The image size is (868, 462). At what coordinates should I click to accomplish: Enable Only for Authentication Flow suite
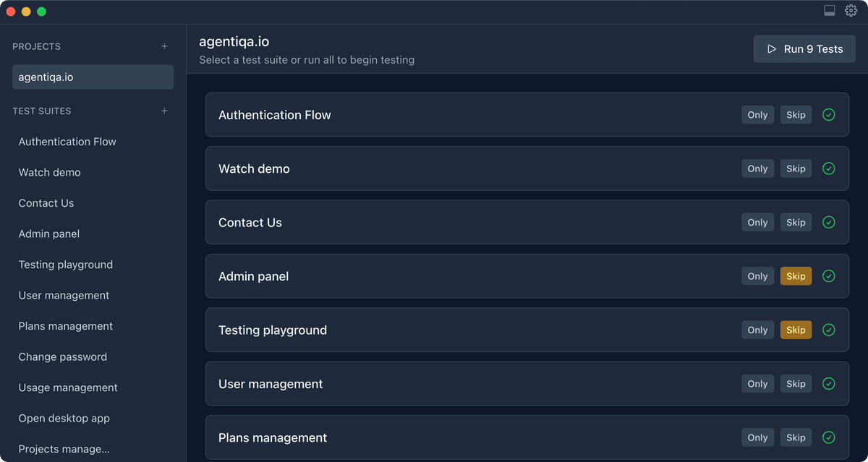[757, 115]
